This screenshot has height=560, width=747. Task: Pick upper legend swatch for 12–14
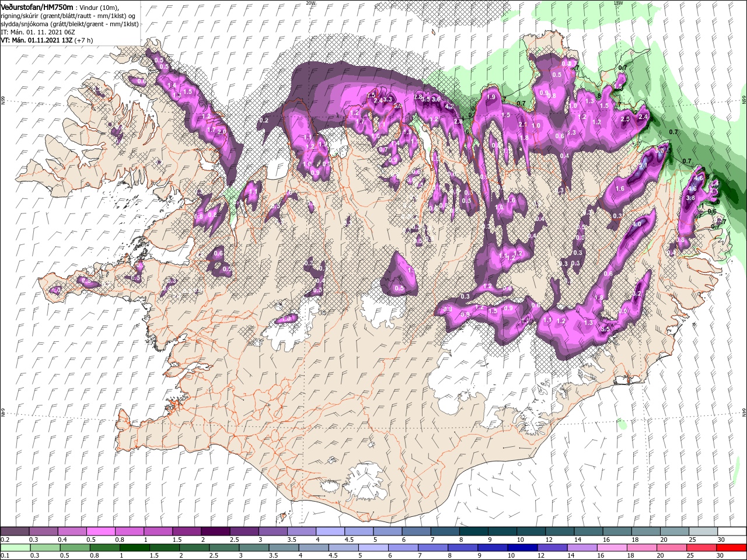(x=560, y=531)
